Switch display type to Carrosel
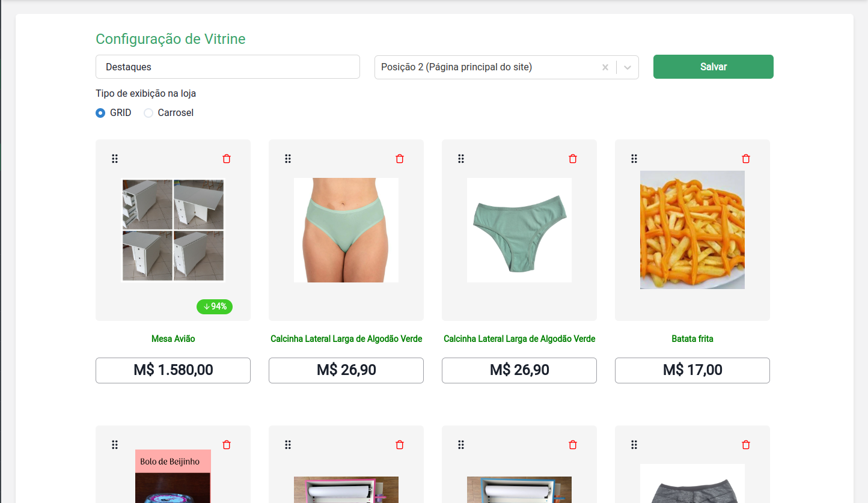 148,112
